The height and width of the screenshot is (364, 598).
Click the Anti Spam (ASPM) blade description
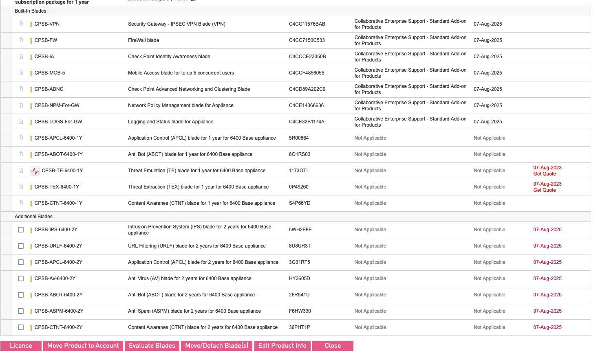click(x=194, y=311)
